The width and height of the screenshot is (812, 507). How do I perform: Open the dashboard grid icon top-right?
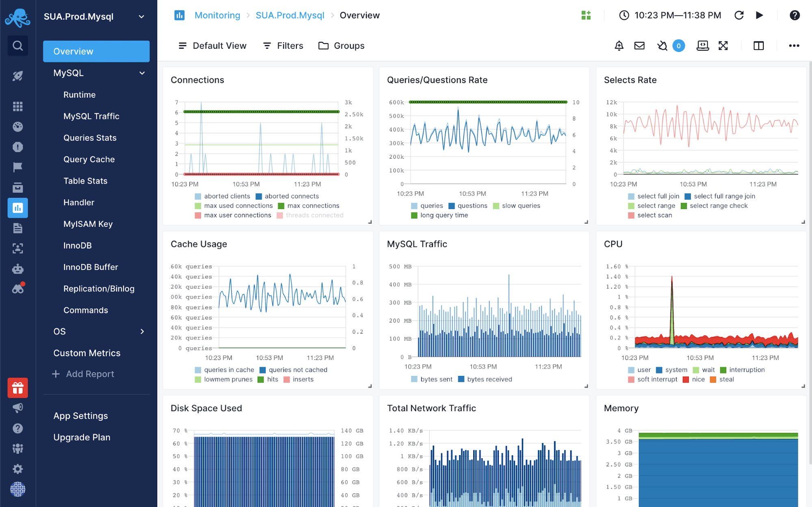click(x=585, y=16)
